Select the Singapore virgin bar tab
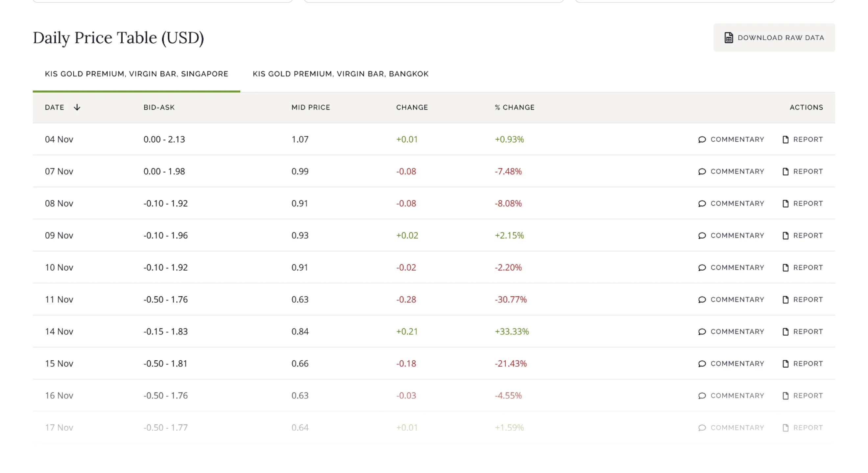 tap(136, 74)
